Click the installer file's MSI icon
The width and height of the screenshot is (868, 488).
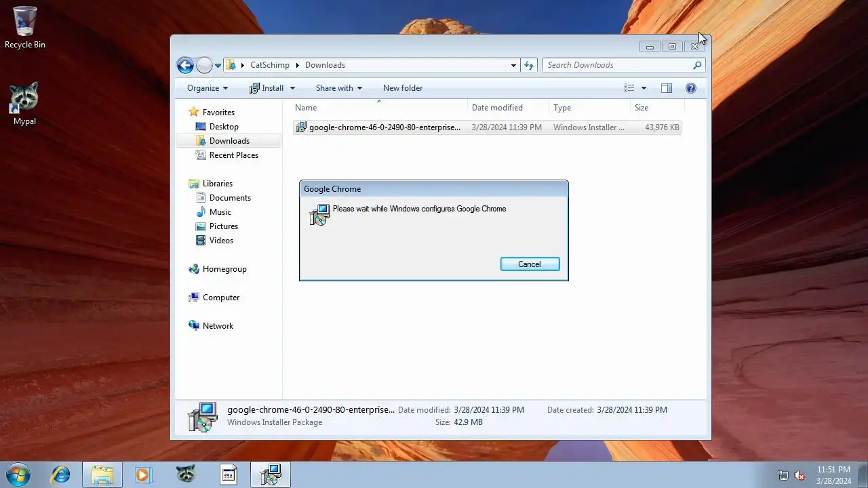pyautogui.click(x=301, y=127)
